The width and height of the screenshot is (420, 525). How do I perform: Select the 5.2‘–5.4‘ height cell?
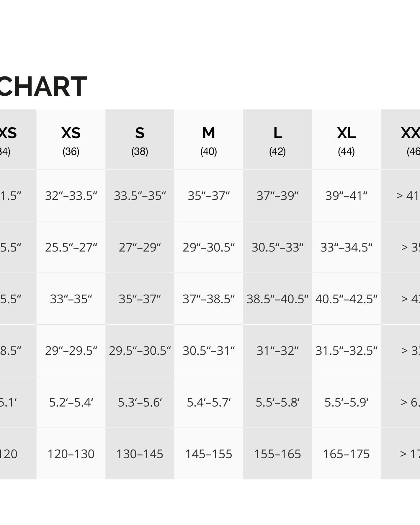click(71, 402)
